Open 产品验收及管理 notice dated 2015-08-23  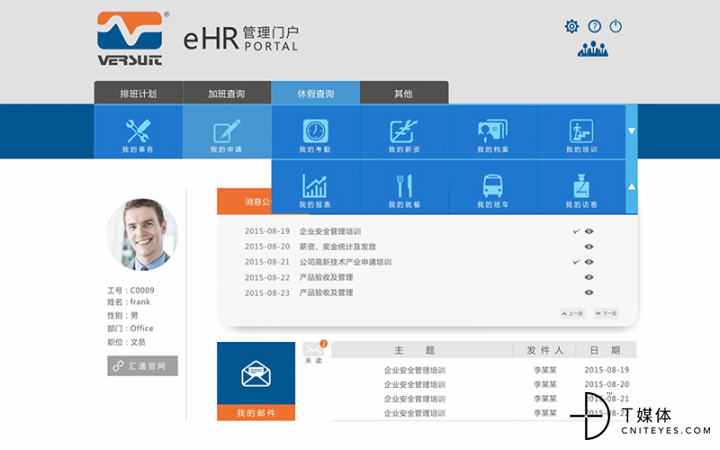tap(326, 292)
